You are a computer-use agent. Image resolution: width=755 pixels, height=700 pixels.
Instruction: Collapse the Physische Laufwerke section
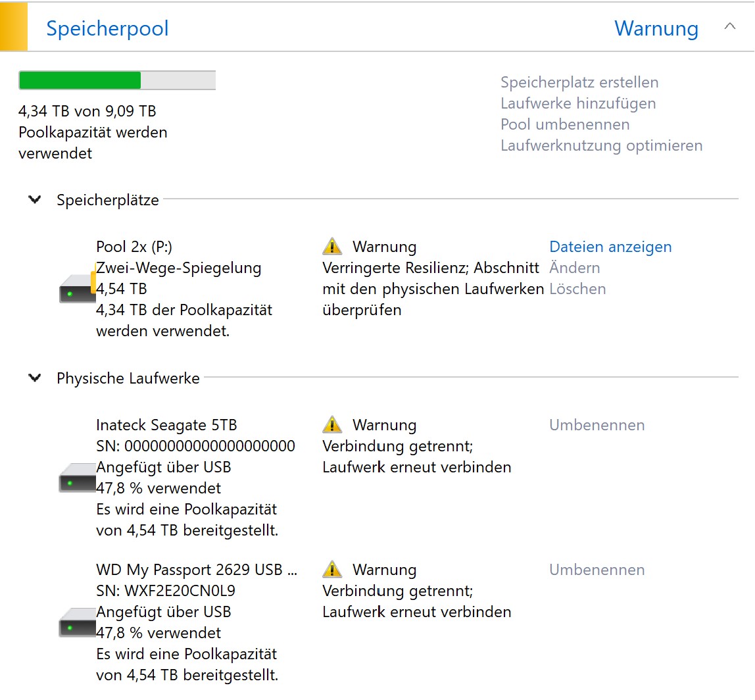[x=35, y=377]
